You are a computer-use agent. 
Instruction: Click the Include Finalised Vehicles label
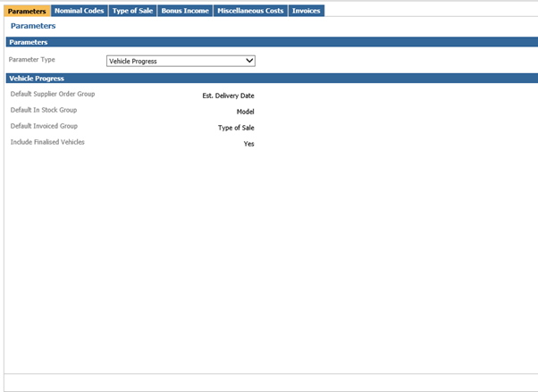(x=47, y=142)
